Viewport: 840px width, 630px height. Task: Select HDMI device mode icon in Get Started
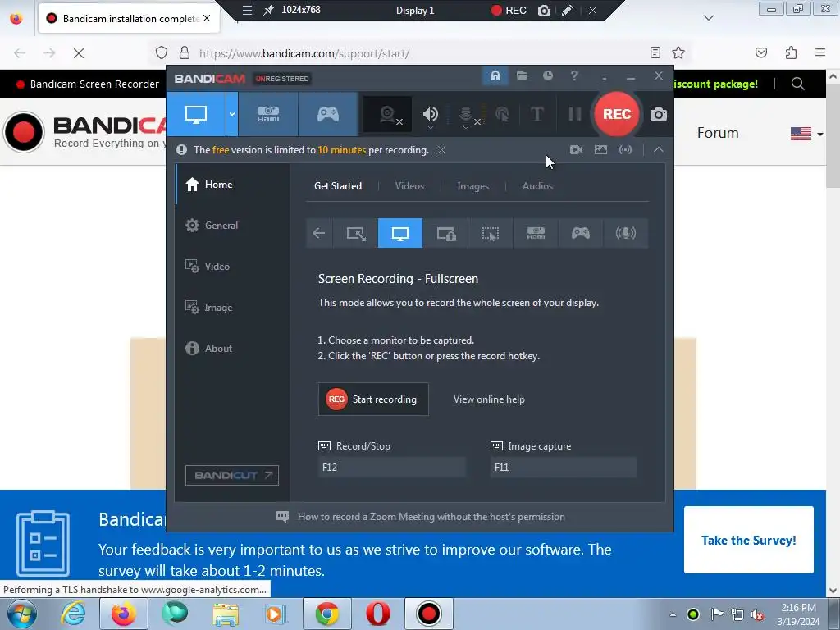(536, 233)
